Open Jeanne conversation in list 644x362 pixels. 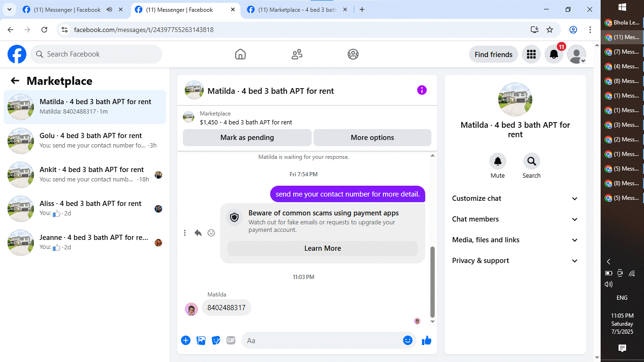point(85,243)
